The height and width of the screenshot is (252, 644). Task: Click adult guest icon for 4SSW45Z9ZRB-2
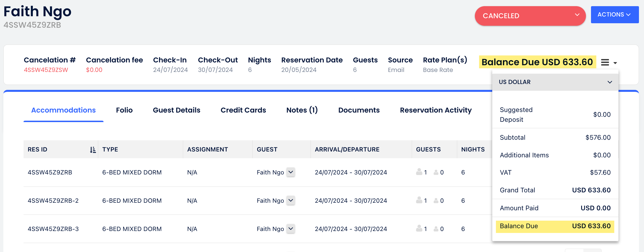point(419,200)
